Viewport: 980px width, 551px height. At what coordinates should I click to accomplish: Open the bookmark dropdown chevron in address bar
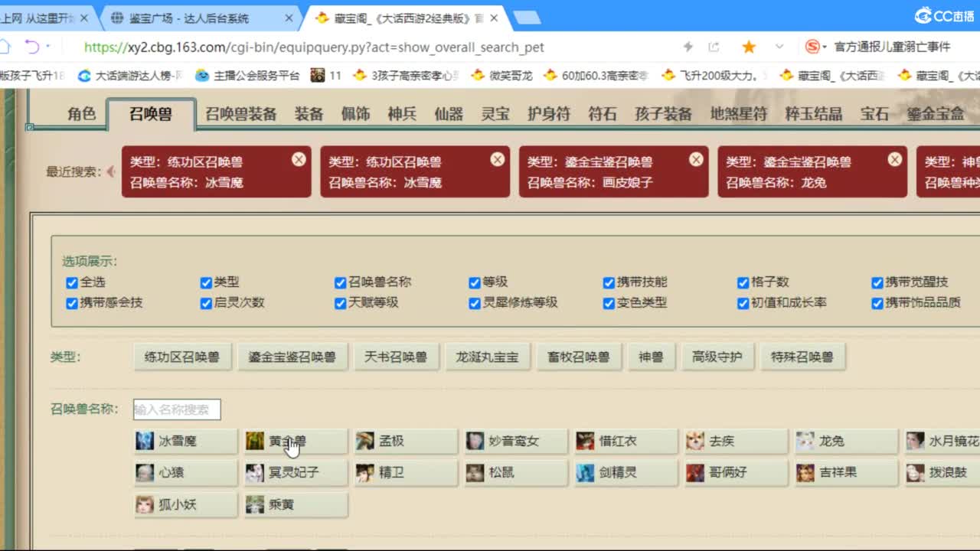(779, 47)
